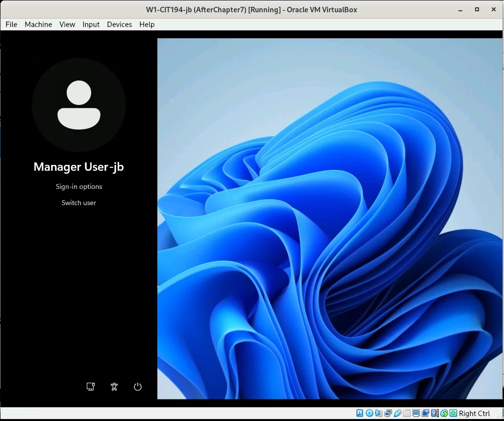Open the Devices menu
Viewport: 504px width, 421px height.
pyautogui.click(x=119, y=24)
